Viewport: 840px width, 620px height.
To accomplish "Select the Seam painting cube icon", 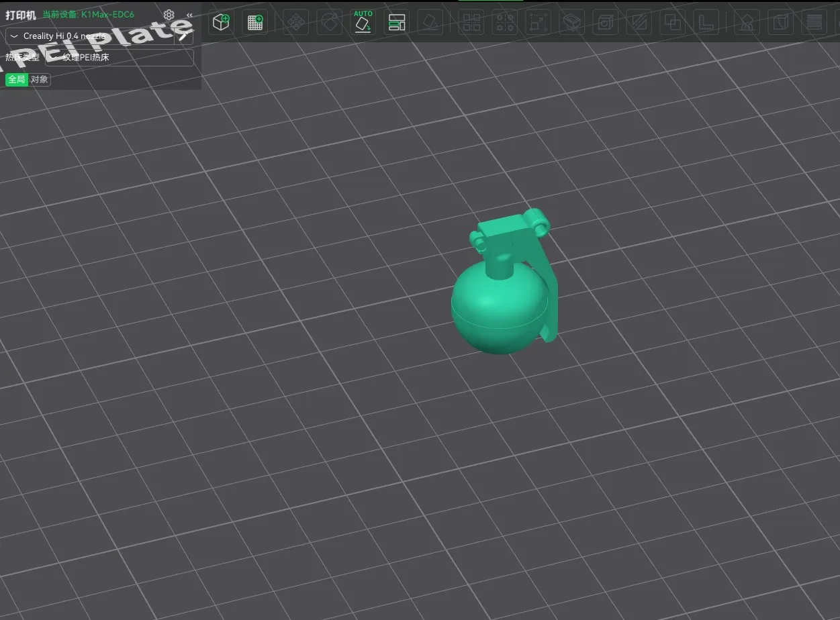I will coord(780,22).
